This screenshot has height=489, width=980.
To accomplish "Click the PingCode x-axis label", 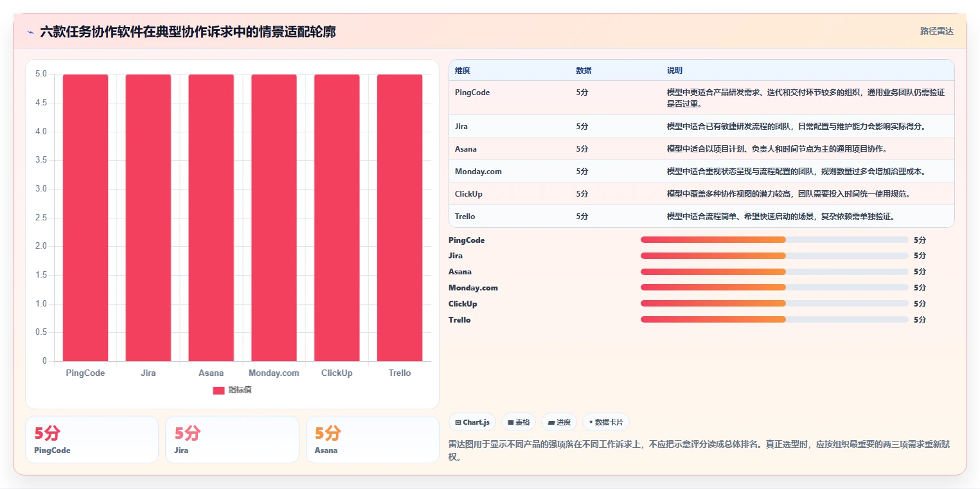I will click(85, 373).
